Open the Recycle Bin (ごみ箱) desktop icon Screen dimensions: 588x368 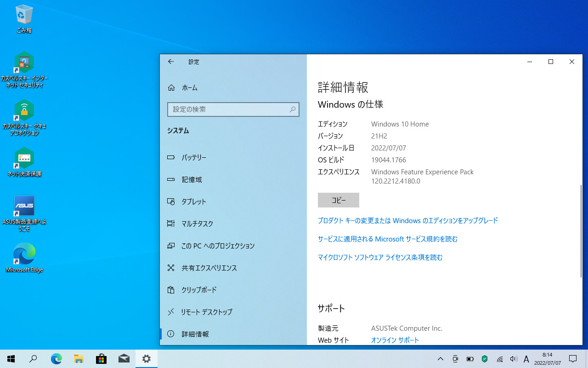coord(24,19)
